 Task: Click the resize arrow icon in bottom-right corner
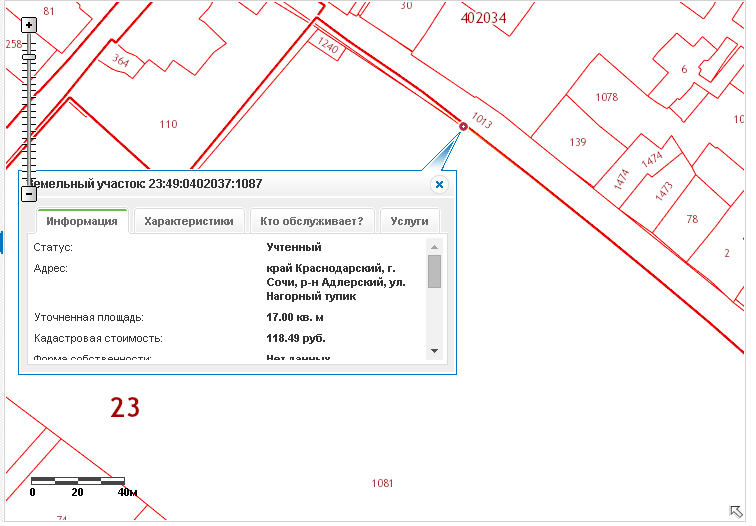[736, 512]
